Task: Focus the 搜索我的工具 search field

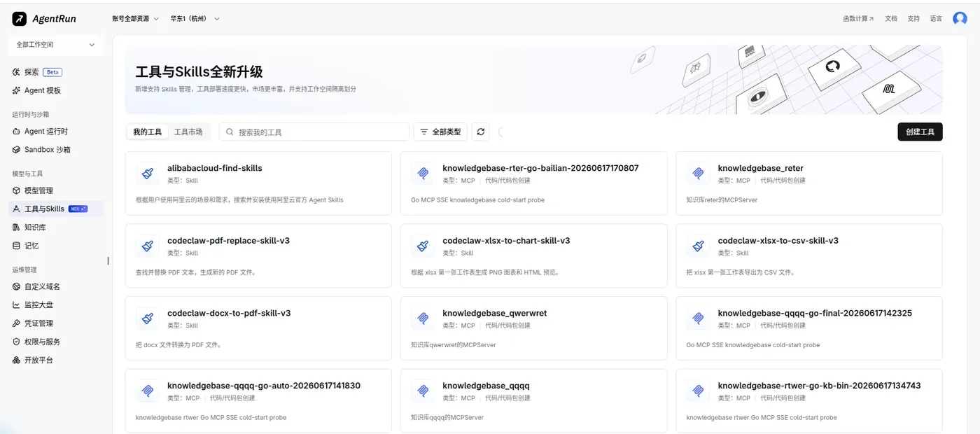Action: click(x=314, y=132)
